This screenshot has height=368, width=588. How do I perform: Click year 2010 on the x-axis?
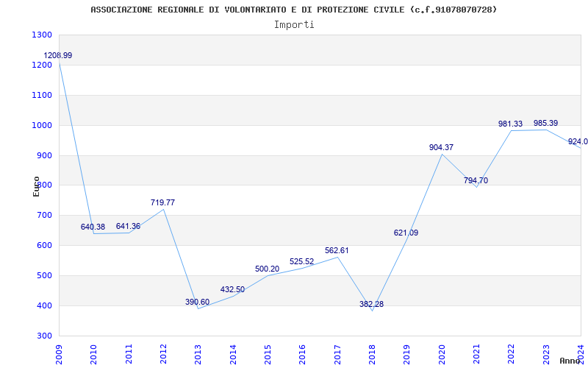tap(94, 355)
